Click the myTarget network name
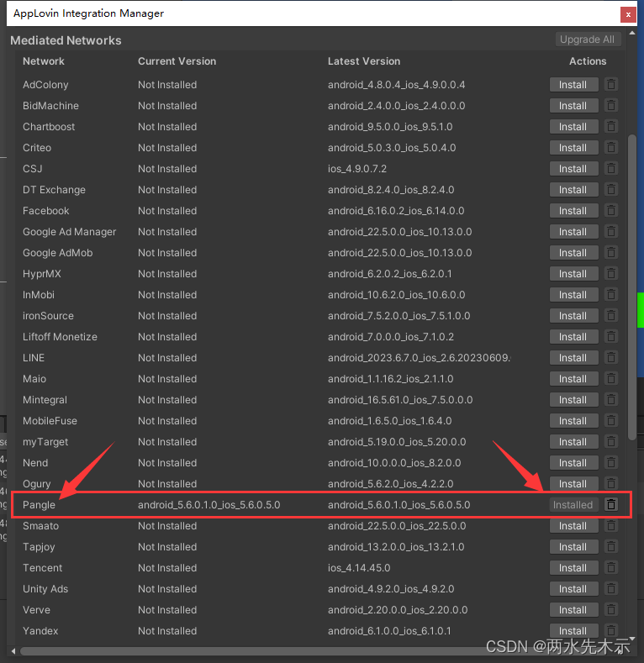The height and width of the screenshot is (663, 644). pyautogui.click(x=45, y=442)
